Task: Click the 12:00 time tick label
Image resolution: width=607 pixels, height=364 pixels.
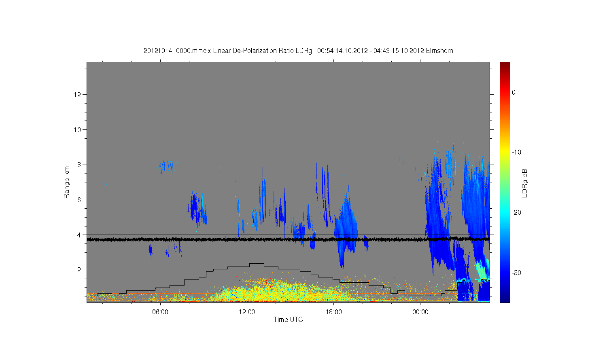Action: (247, 312)
